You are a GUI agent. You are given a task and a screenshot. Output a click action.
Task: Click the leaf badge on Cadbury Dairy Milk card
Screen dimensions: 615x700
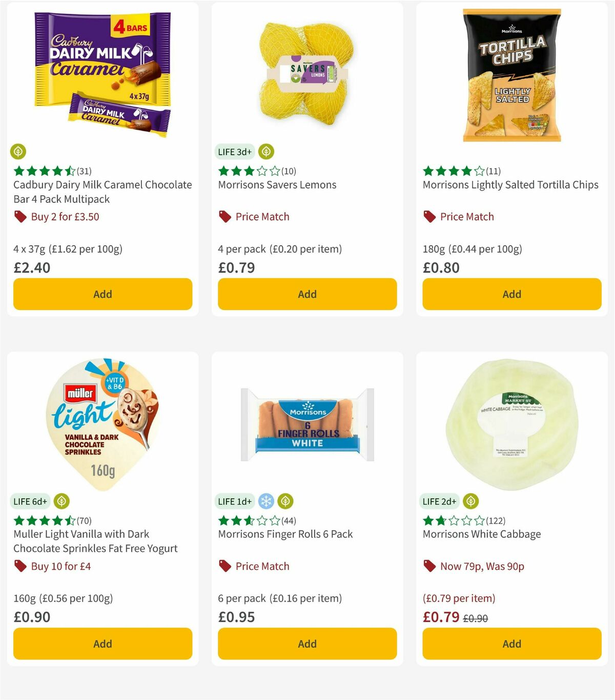point(18,152)
